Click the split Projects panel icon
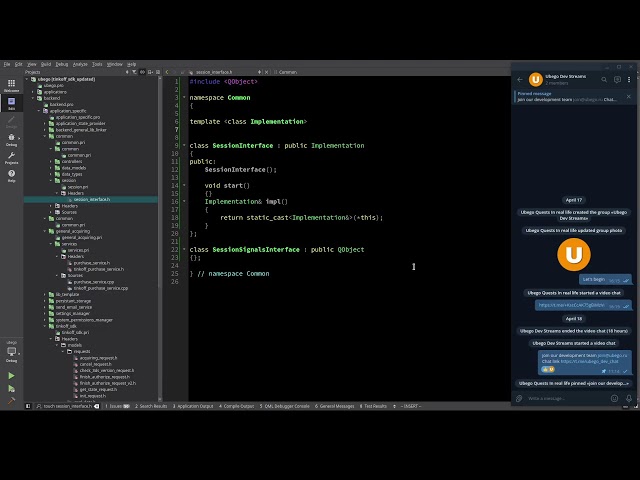The image size is (640, 480). tap(150, 72)
